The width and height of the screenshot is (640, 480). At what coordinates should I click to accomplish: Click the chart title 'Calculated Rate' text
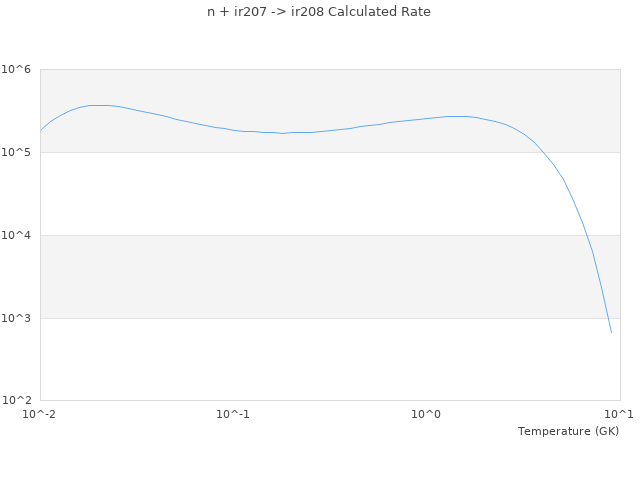point(319,12)
